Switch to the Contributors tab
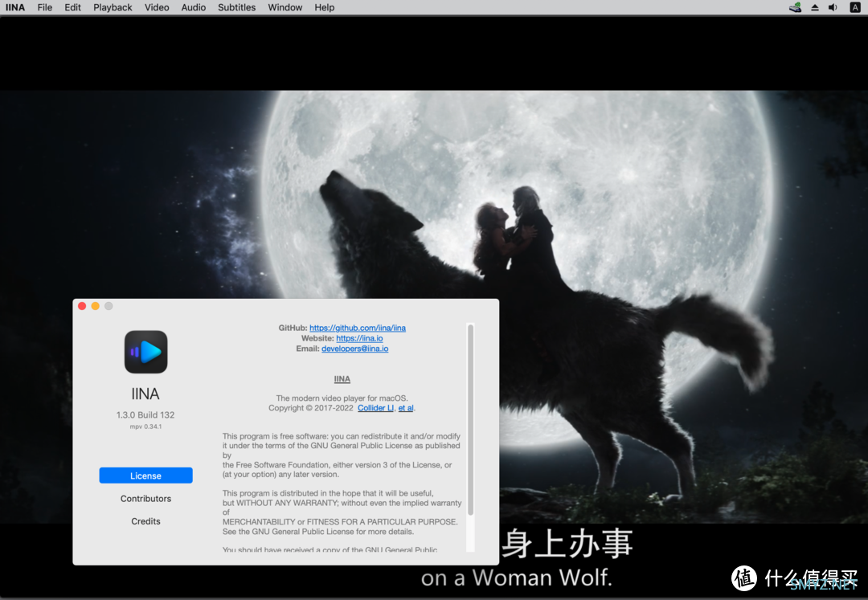868x600 pixels. [x=145, y=498]
